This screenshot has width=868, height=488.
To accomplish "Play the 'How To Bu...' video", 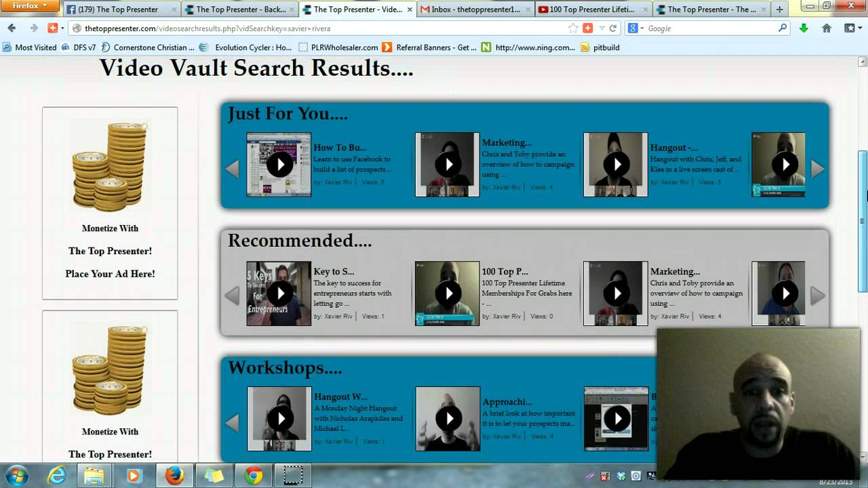I will click(279, 165).
